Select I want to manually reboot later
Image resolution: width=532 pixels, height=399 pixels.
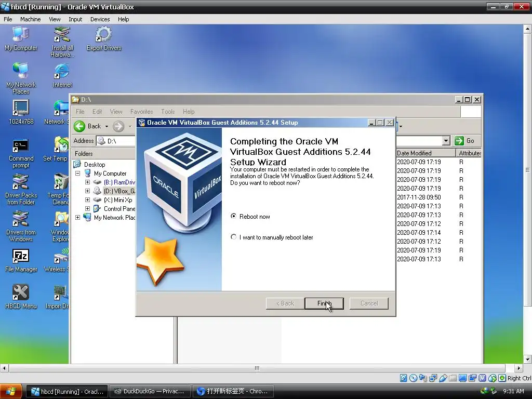[233, 237]
